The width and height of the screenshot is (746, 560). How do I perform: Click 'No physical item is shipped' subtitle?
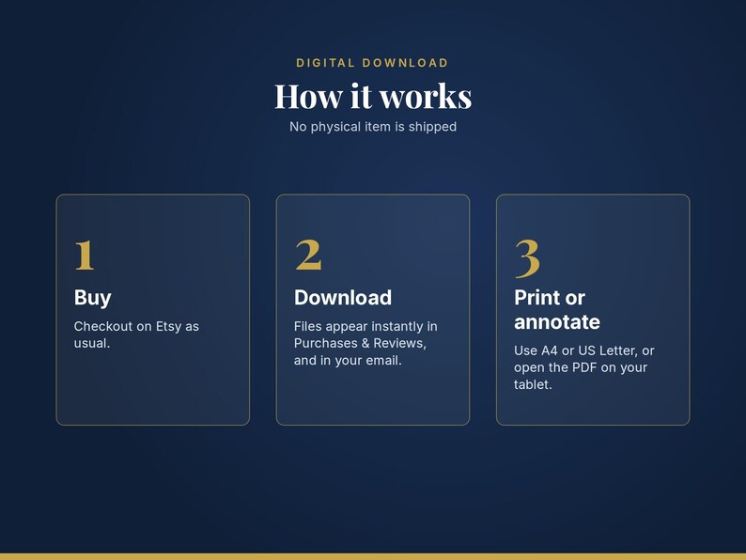coord(373,127)
